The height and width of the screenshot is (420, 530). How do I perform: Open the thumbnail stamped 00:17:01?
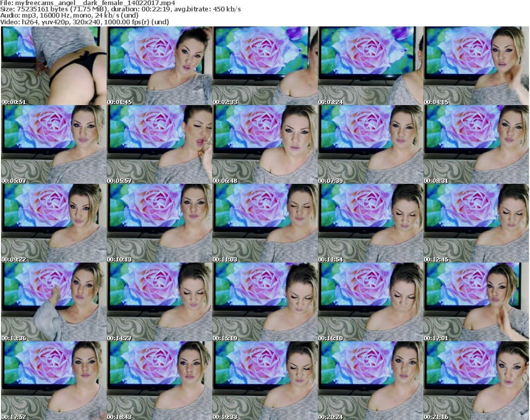(476, 302)
